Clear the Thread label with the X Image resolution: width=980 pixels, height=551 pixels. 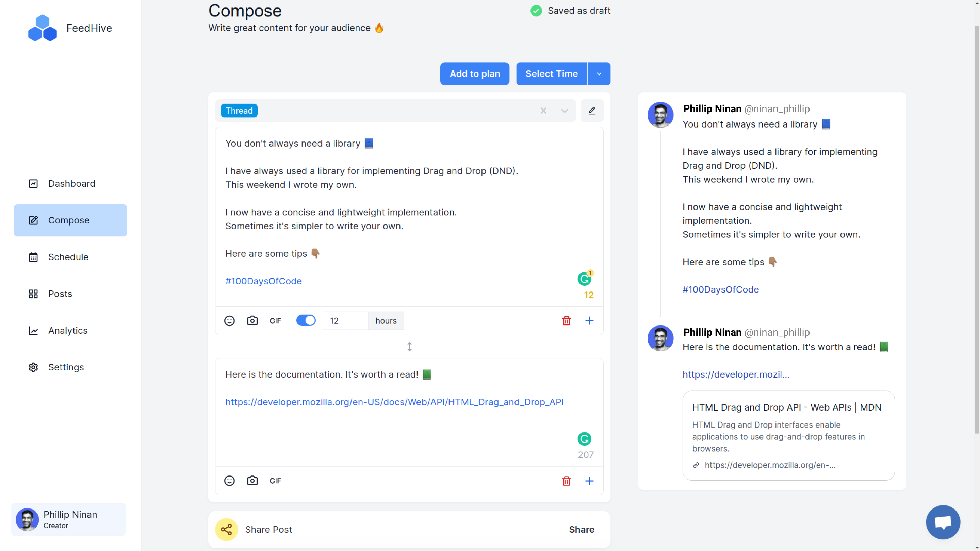pyautogui.click(x=544, y=111)
